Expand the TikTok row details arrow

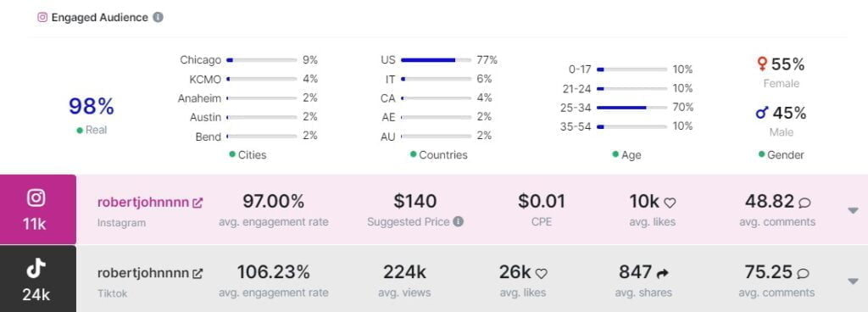pos(853,281)
